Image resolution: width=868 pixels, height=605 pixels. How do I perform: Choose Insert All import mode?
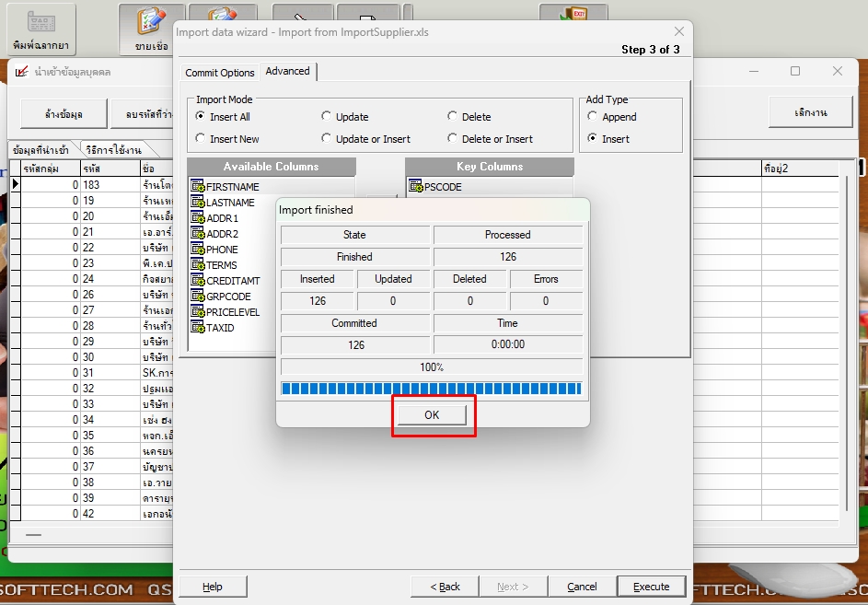point(201,117)
